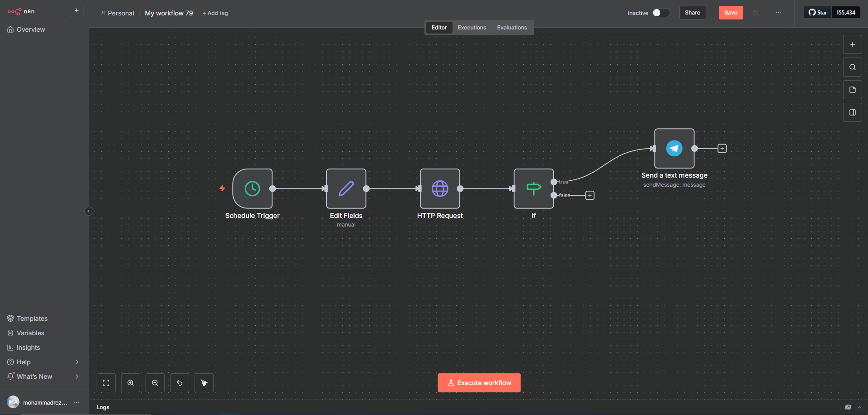Select the Telegram send message node

coord(674,149)
